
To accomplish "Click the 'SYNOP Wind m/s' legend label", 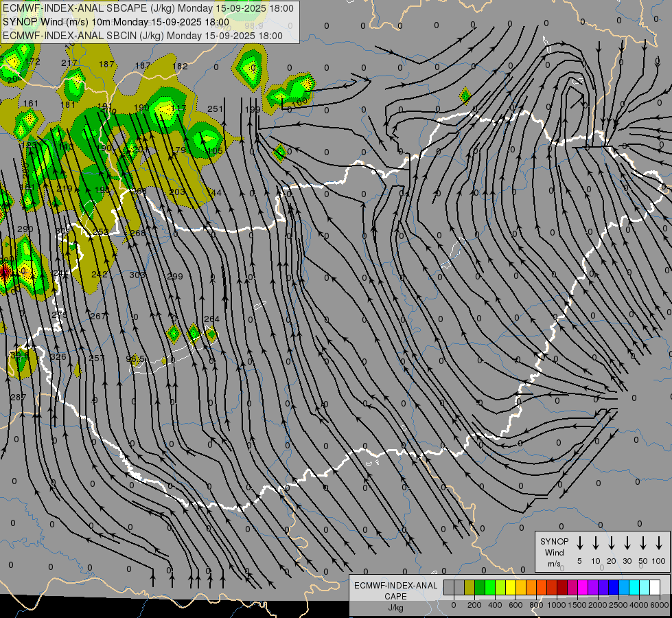I will (554, 552).
